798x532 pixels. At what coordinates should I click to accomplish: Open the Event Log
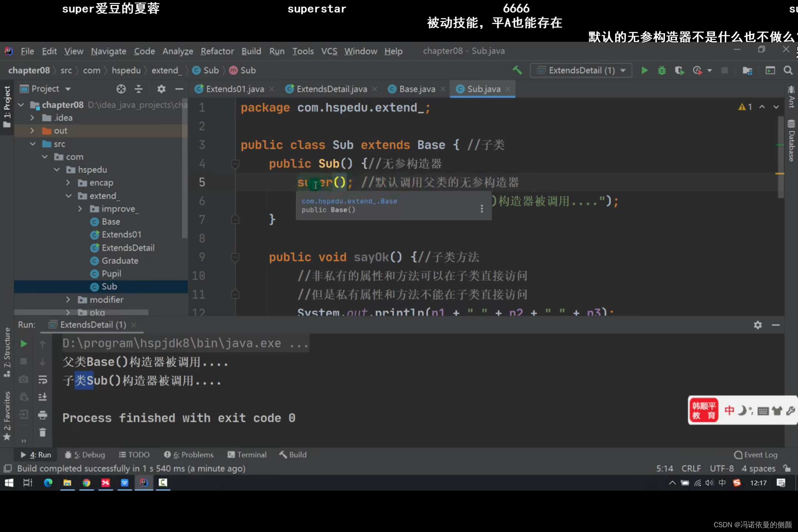(756, 455)
